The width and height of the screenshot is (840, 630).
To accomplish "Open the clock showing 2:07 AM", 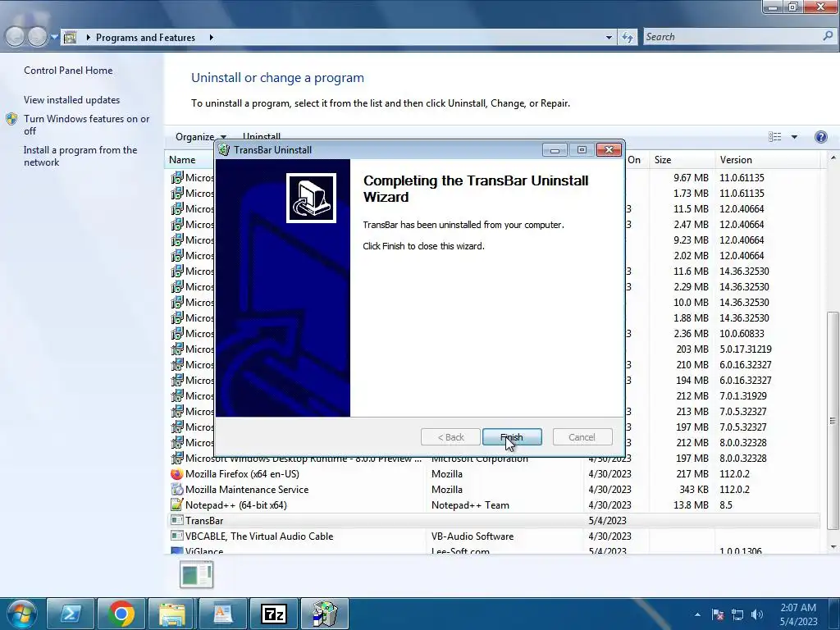I will [x=798, y=614].
